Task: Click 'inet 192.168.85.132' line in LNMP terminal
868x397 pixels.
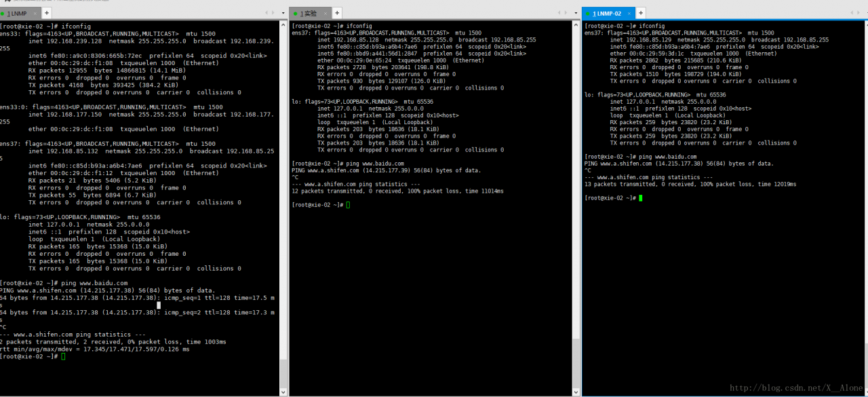Action: point(152,151)
